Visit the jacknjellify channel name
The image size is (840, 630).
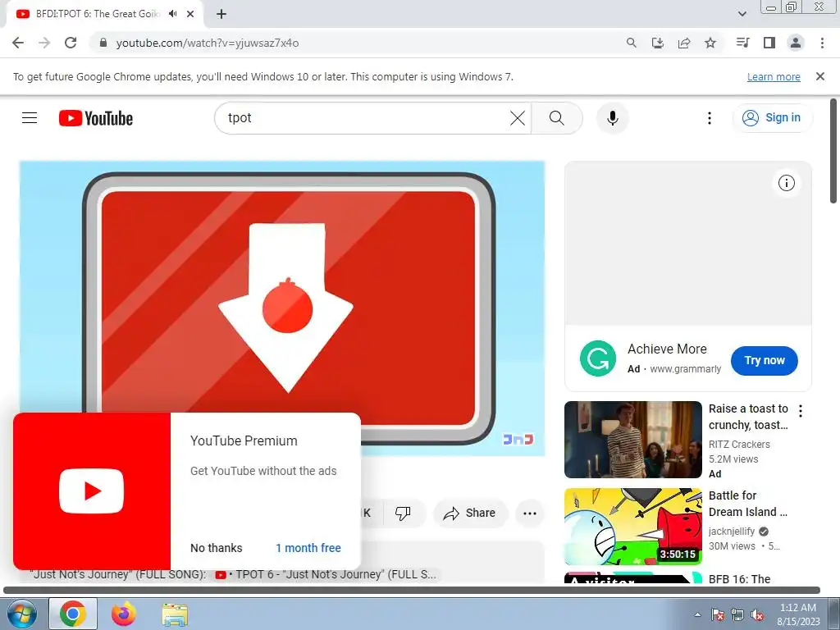pos(731,532)
